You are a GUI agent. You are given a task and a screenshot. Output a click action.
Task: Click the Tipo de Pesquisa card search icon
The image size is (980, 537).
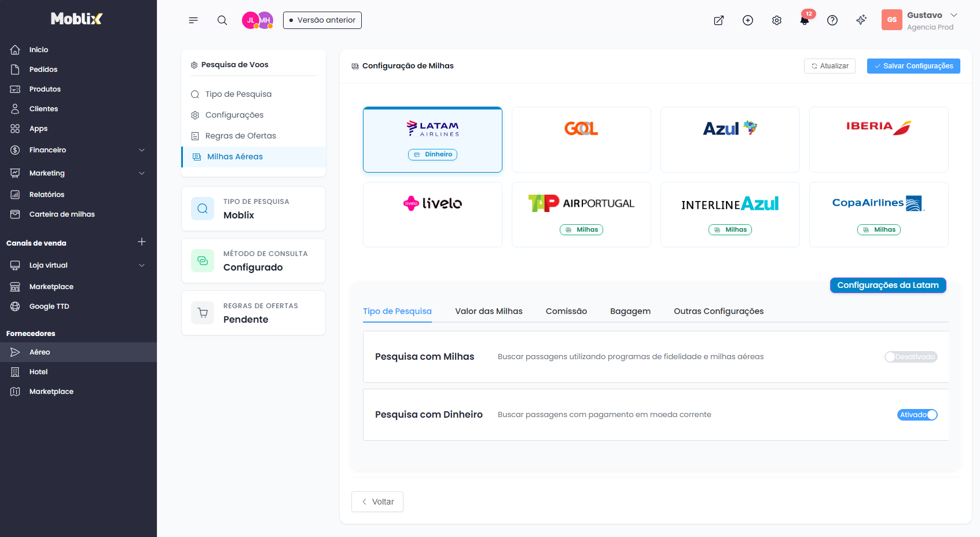[203, 209]
